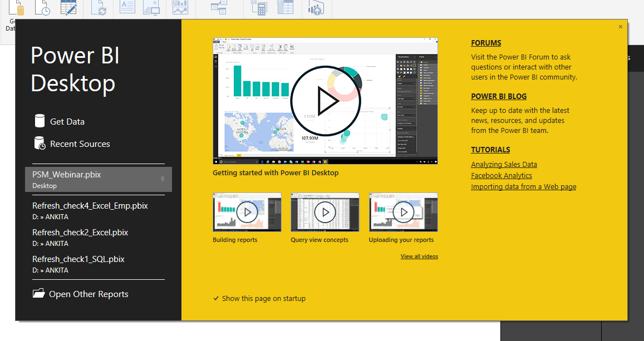Click the Building reports caption text
Viewport: 644px width, 341px height.
pyautogui.click(x=235, y=240)
